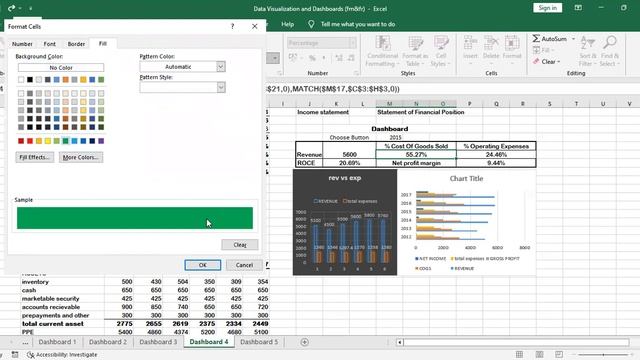640x360 pixels.
Task: Open the Dashboard 5 sheet tab
Action: 259,342
